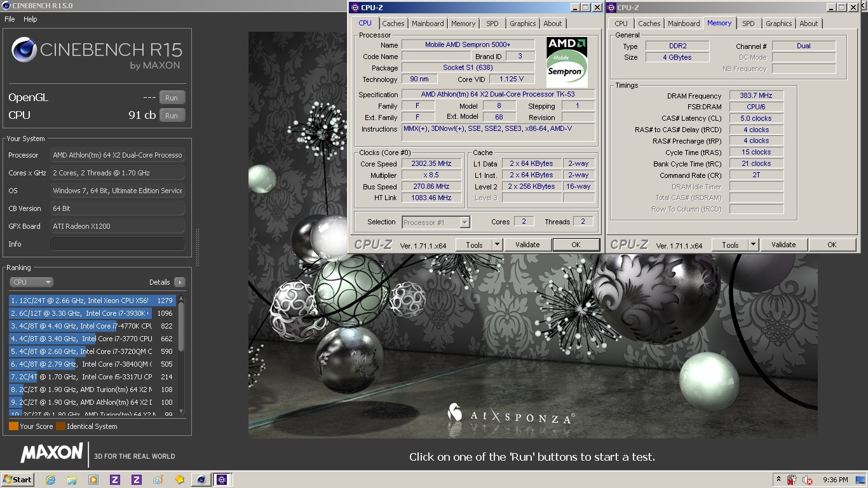Expand Tools arrow in CPU-Z CPU-tab window
The image size is (868, 488).
498,245
